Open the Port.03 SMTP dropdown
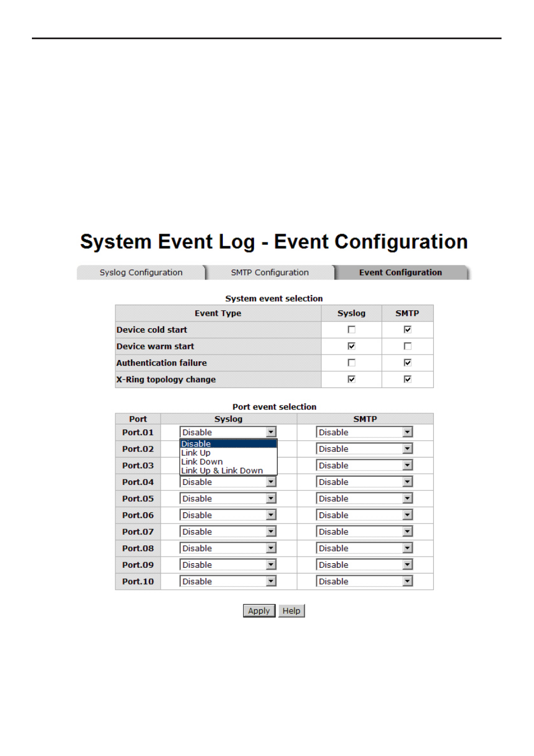 364,465
